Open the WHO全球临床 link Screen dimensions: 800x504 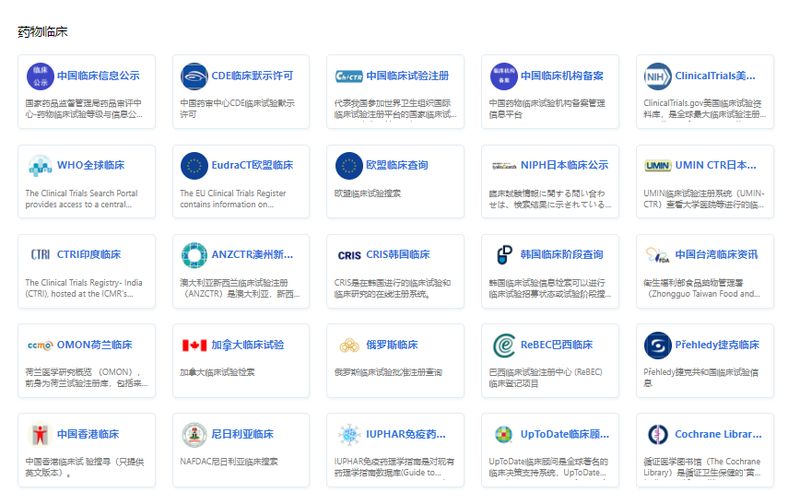(90, 165)
